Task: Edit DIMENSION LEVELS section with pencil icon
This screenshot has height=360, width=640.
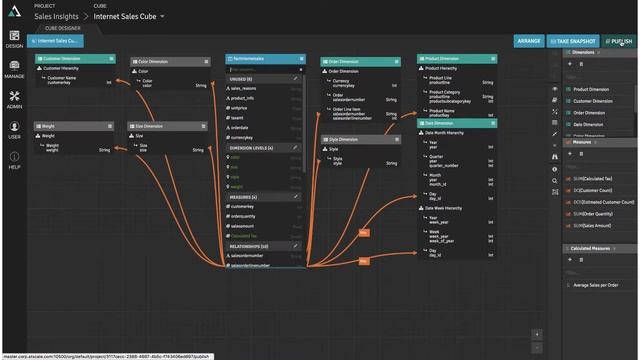Action: [295, 147]
